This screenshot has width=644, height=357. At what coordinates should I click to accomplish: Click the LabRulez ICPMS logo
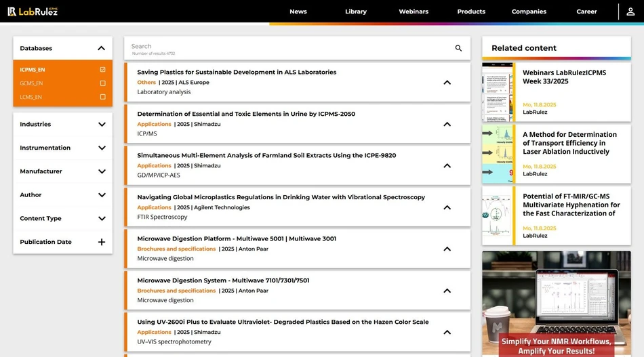coord(33,12)
